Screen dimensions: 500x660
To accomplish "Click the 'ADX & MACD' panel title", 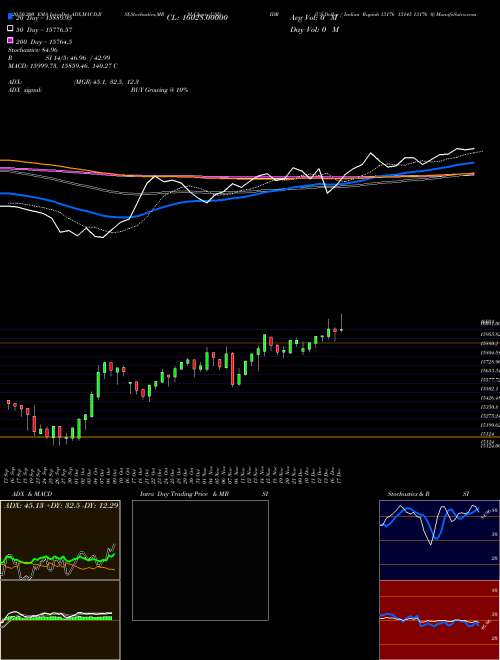I will pos(32,493).
